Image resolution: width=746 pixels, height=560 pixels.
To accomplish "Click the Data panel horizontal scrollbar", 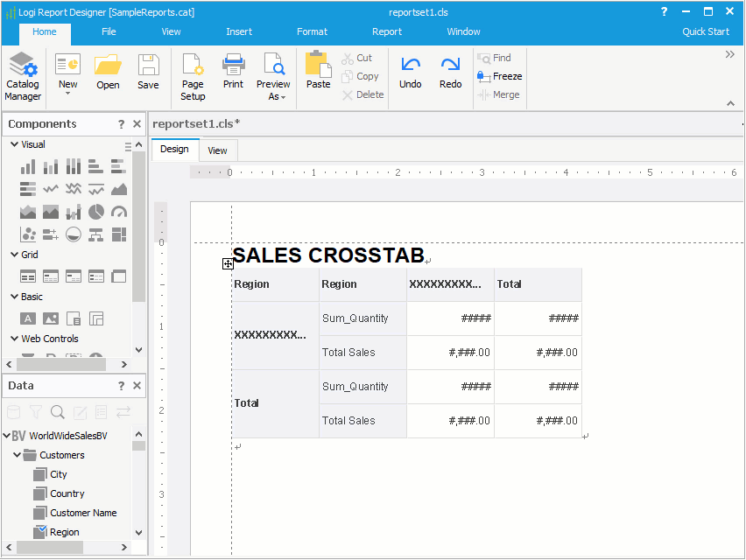I will [x=51, y=547].
